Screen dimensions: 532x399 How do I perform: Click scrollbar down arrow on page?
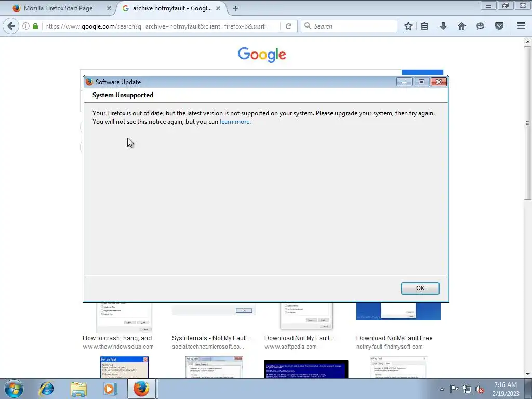coord(527,374)
